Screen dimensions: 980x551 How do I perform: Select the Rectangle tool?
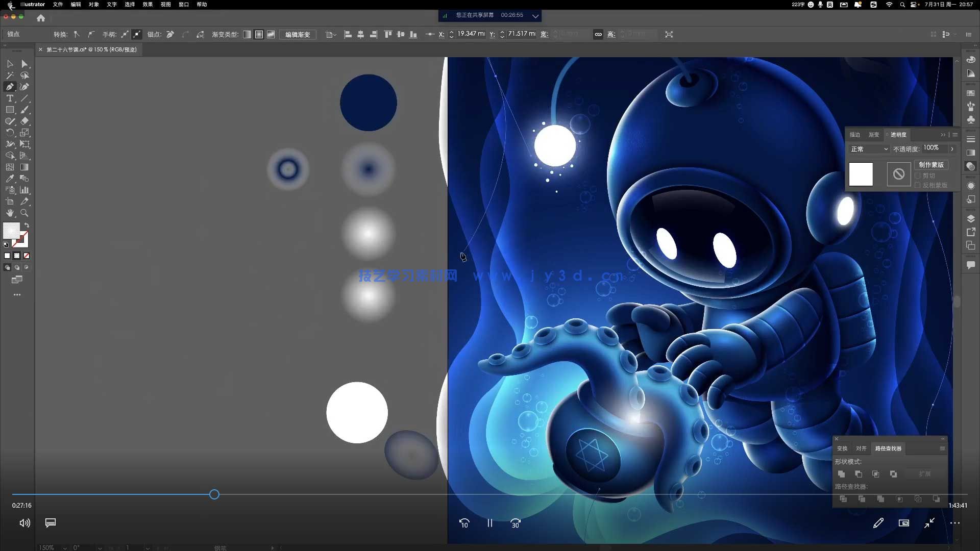click(10, 110)
